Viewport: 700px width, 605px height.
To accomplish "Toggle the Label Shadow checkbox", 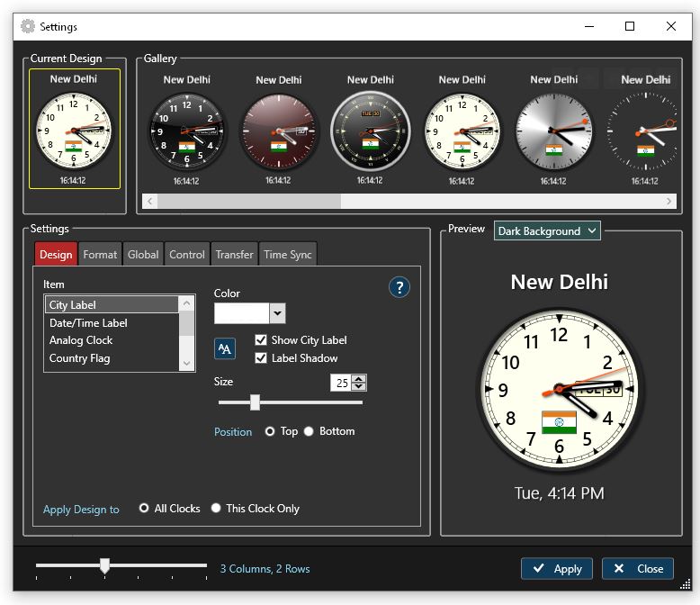I will pyautogui.click(x=261, y=358).
